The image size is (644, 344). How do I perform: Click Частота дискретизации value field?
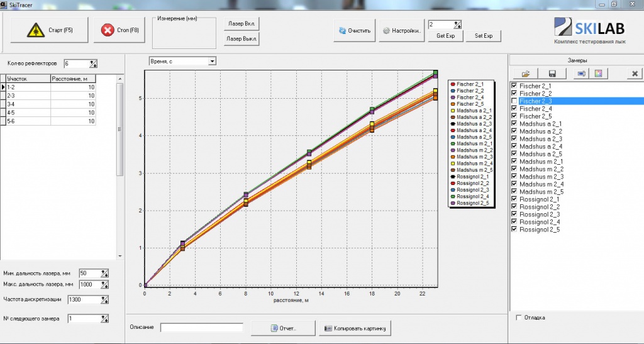tap(84, 300)
